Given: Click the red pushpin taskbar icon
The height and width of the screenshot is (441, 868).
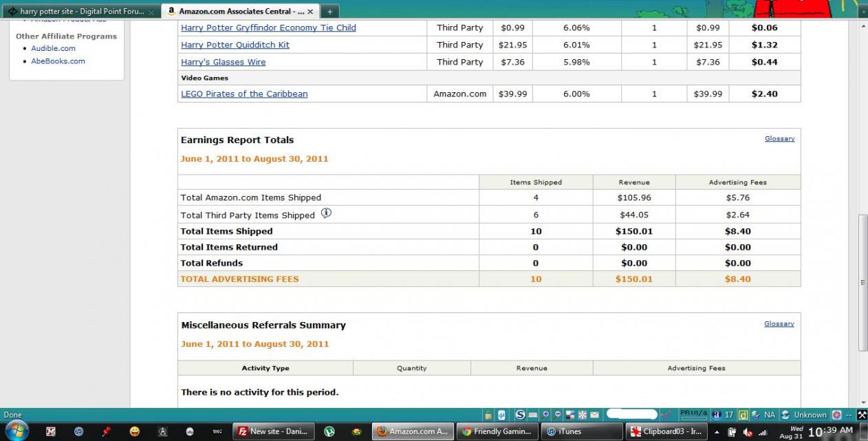Looking at the screenshot, I should click(106, 431).
